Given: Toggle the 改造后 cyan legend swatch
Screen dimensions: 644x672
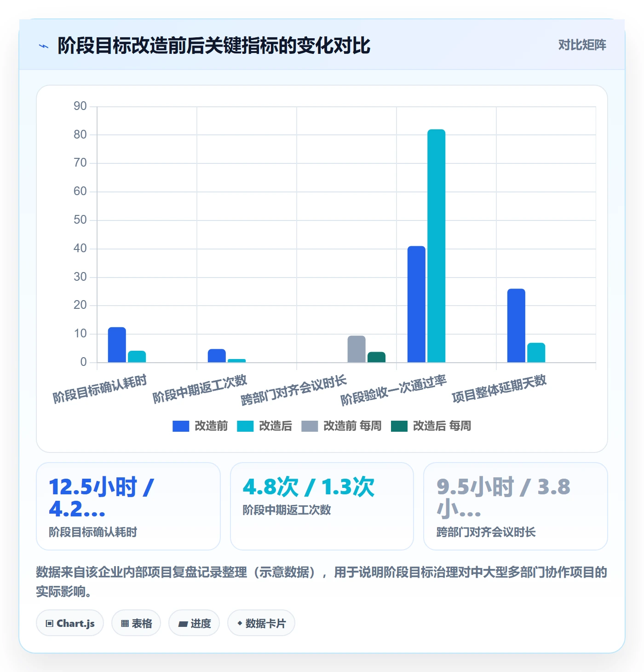Looking at the screenshot, I should pyautogui.click(x=245, y=426).
